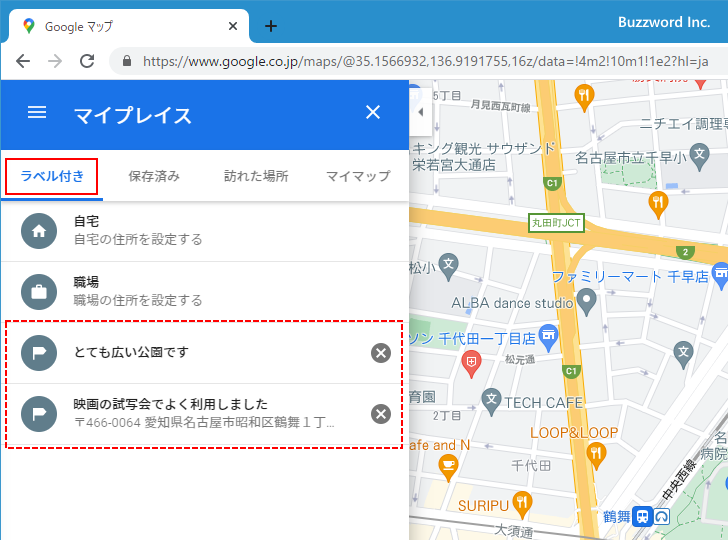
Task: Click the TECH CAFE map marker
Action: point(491,401)
